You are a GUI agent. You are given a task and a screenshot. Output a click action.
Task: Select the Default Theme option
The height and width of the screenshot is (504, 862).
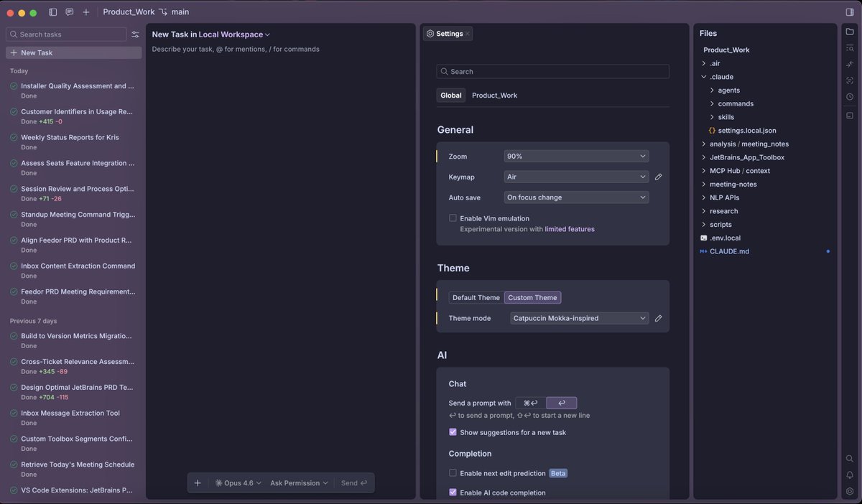pyautogui.click(x=476, y=297)
